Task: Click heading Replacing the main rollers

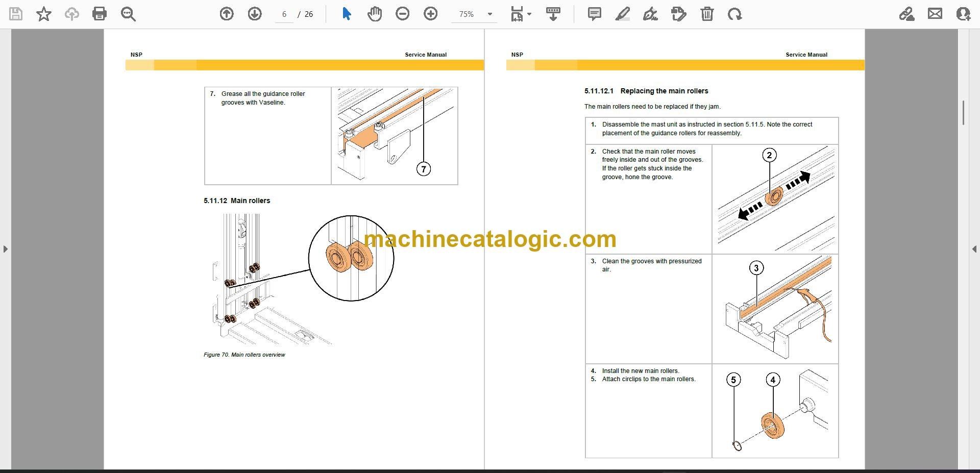Action: (x=664, y=91)
